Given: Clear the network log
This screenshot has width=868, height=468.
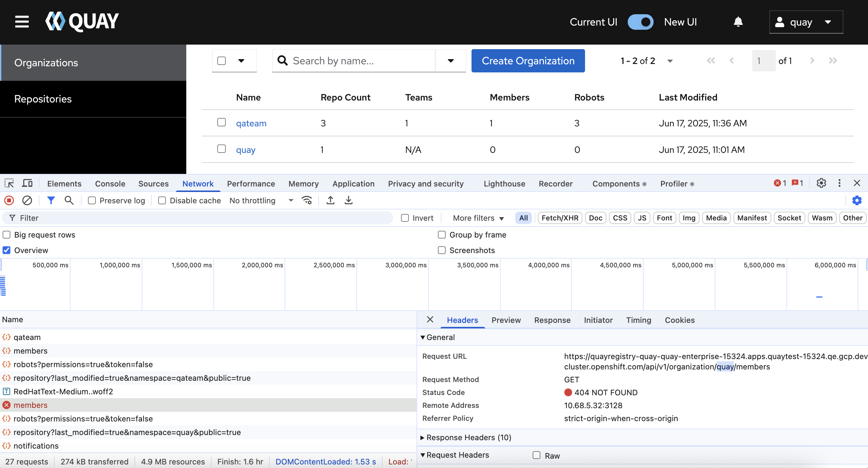Looking at the screenshot, I should click(x=27, y=201).
